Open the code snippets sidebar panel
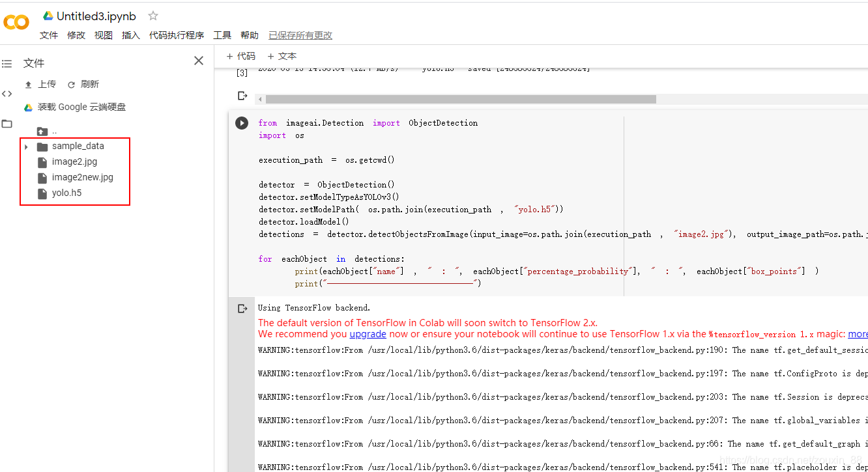 [x=7, y=93]
